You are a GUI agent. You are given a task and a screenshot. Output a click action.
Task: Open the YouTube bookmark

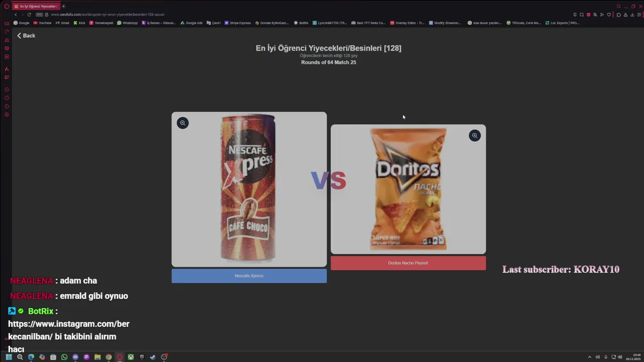[x=42, y=23]
